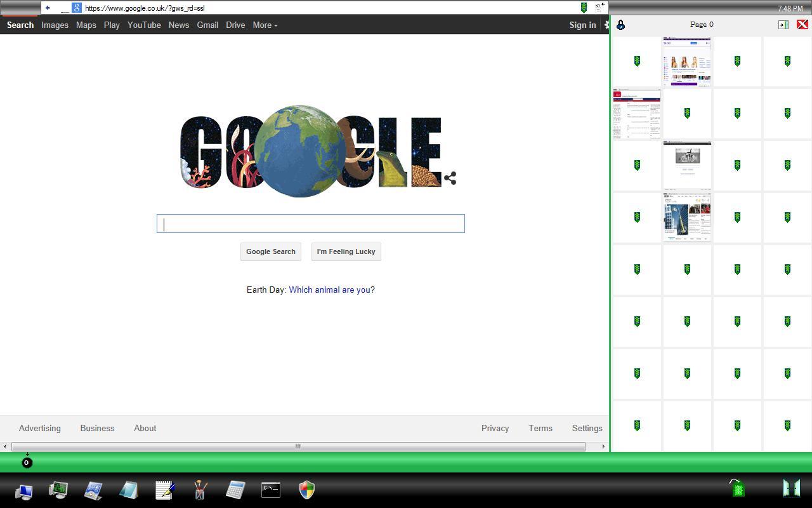Screen dimensions: 812x508
Task: Go to YouTube from the Google bar
Action: click(x=144, y=25)
